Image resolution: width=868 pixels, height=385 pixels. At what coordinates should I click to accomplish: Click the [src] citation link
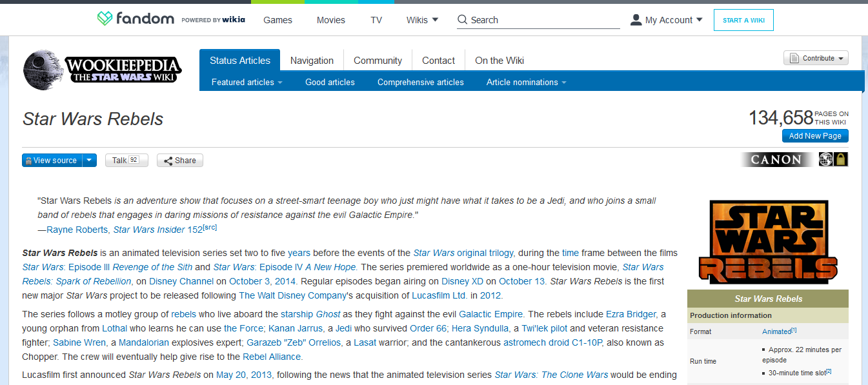tap(210, 228)
